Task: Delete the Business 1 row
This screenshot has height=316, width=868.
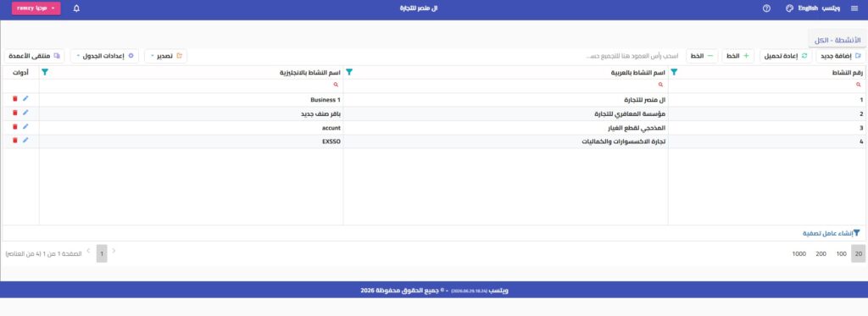Action: click(x=15, y=99)
